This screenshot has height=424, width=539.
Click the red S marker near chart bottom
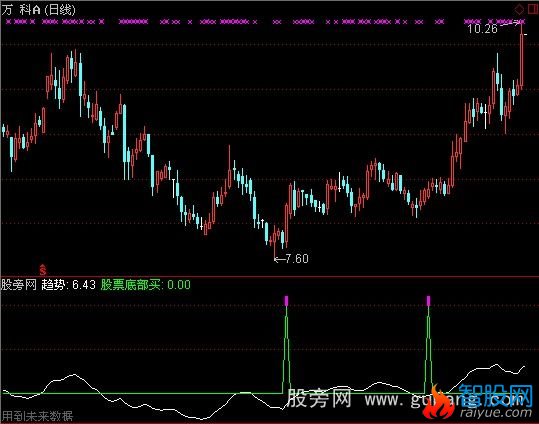tap(42, 269)
